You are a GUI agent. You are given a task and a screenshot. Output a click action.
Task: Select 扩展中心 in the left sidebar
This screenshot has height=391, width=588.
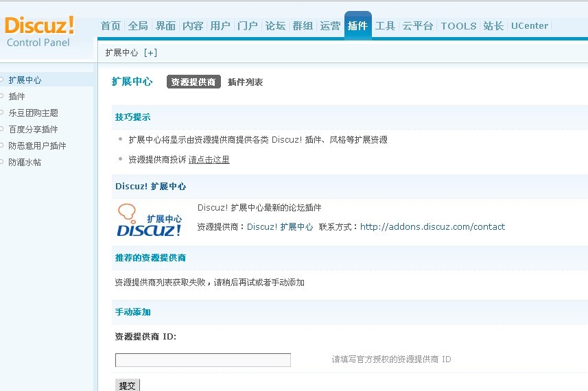pos(25,80)
